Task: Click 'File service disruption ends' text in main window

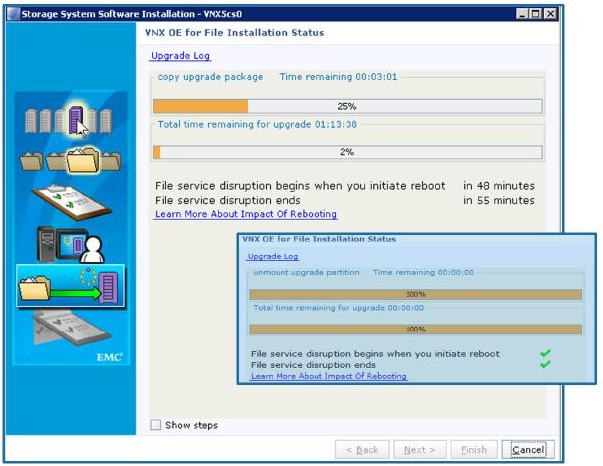Action: click(228, 201)
